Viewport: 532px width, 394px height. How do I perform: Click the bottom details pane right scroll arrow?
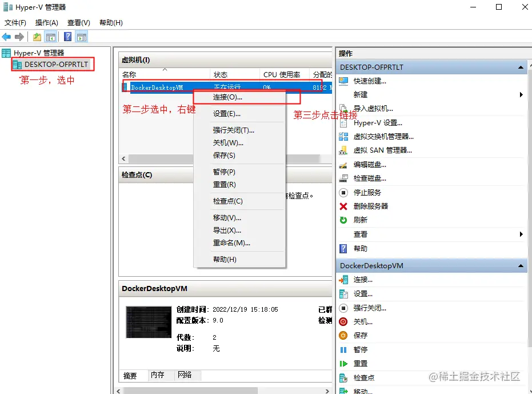[327, 391]
